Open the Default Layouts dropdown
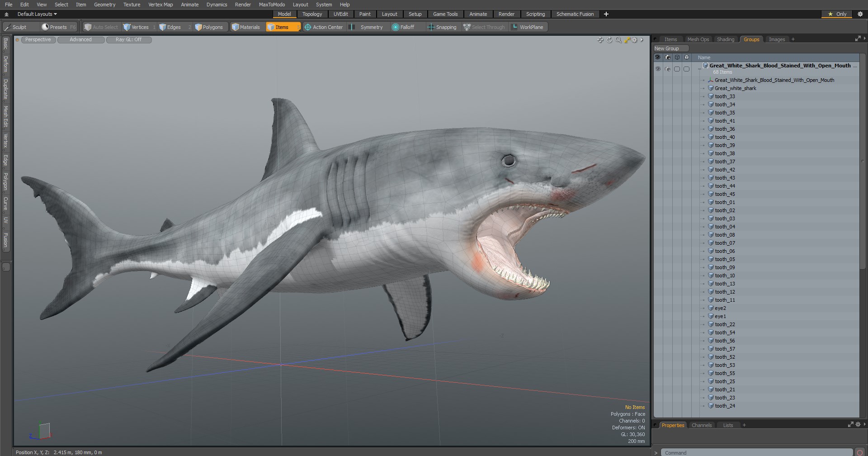The width and height of the screenshot is (868, 456). pos(37,14)
